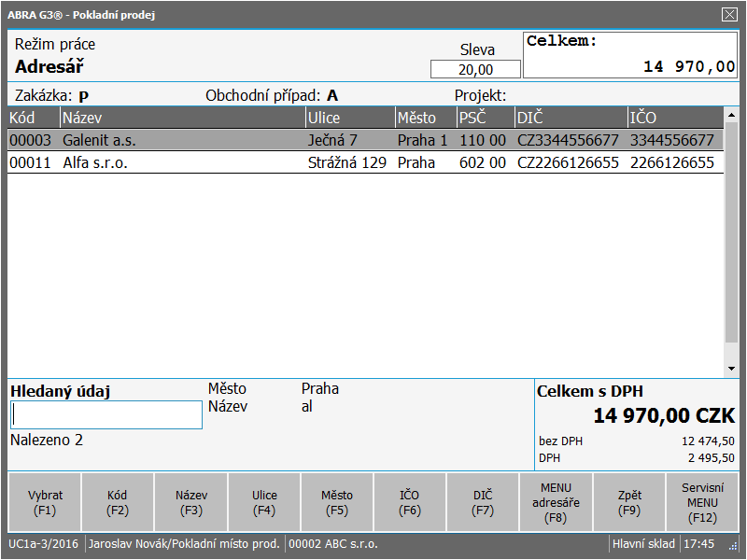
Task: Open MENU adresáře (F8)
Action: (556, 502)
